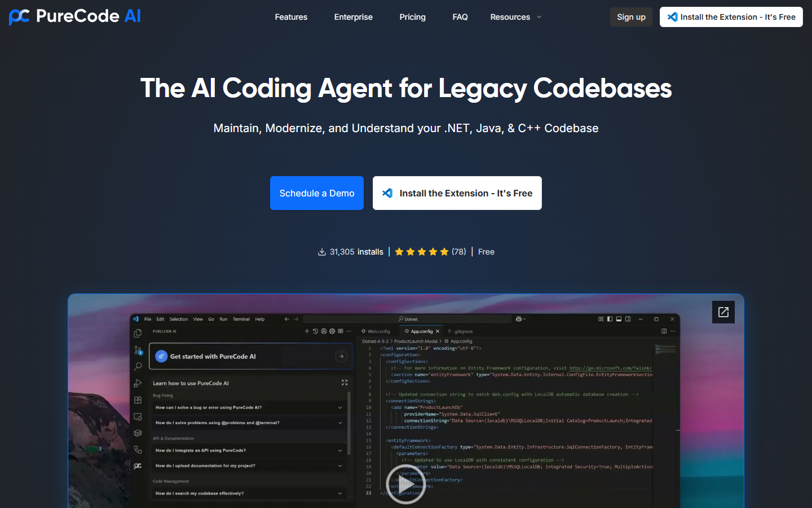Select the PureCode icon in the activity bar
This screenshot has width=812, height=508.
(138, 466)
